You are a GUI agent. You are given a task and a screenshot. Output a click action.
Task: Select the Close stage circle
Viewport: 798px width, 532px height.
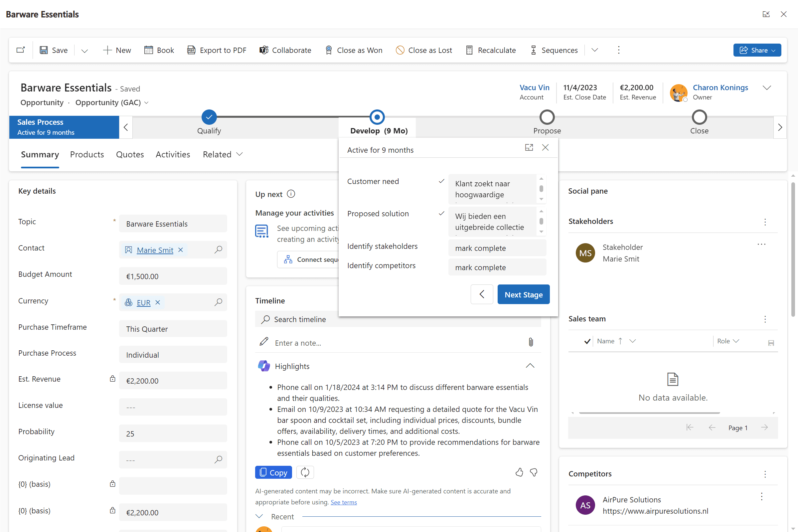pyautogui.click(x=699, y=117)
